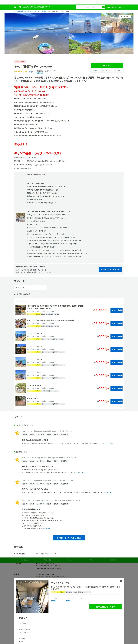This screenshot has height=644, width=138.
Task: Click the 関東 breadcrumb link
Action: pos(30,11)
